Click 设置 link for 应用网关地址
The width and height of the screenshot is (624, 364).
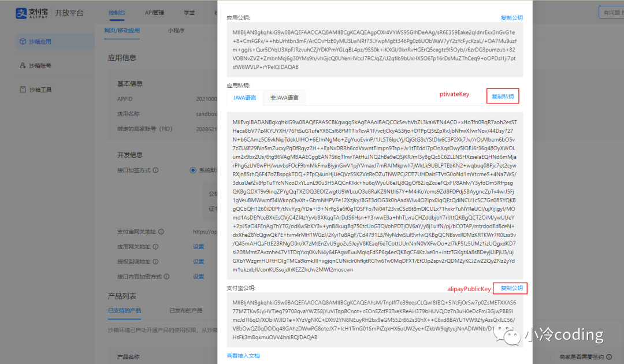pyautogui.click(x=199, y=247)
